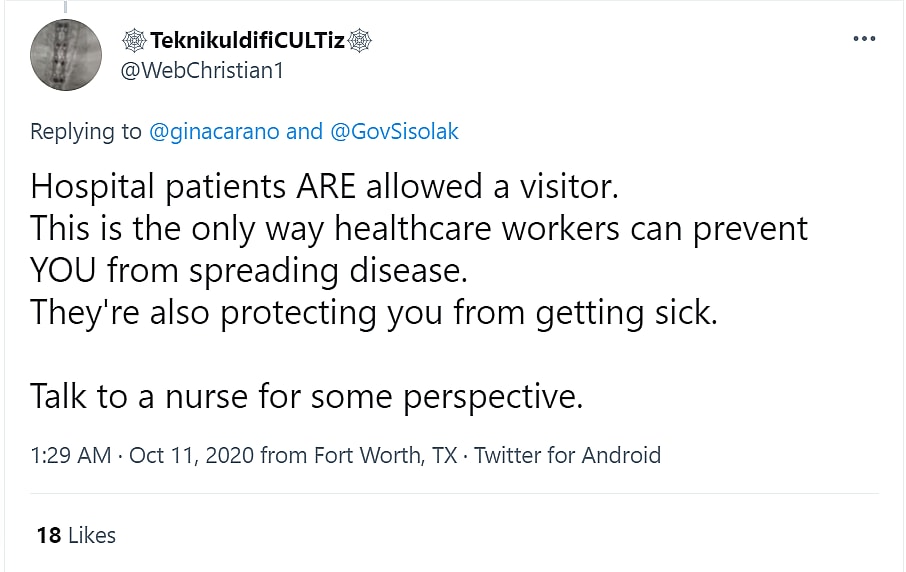Open the tweet author's profile avatar
Image resolution: width=906 pixels, height=572 pixels.
coord(65,55)
